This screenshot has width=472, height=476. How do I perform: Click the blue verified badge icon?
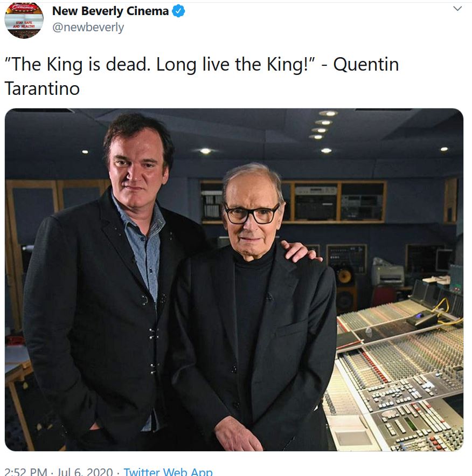point(178,11)
